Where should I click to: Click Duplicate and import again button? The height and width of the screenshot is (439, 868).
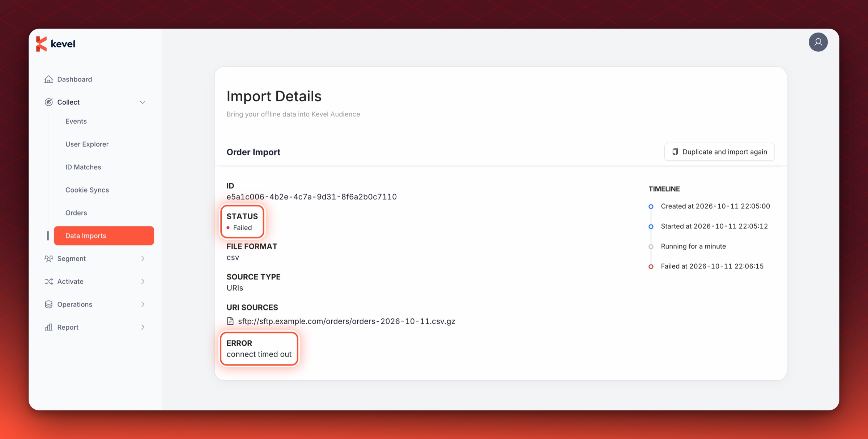[x=719, y=152]
